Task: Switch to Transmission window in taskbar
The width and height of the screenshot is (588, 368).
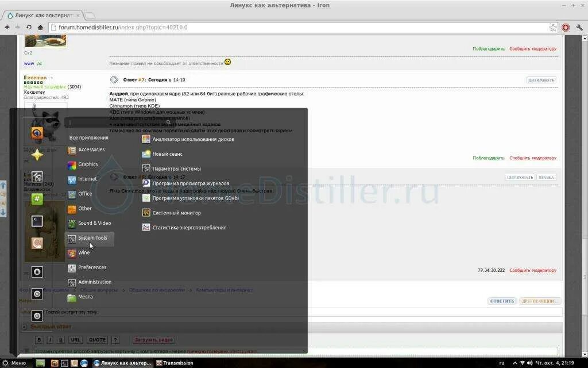Action: tap(175, 363)
